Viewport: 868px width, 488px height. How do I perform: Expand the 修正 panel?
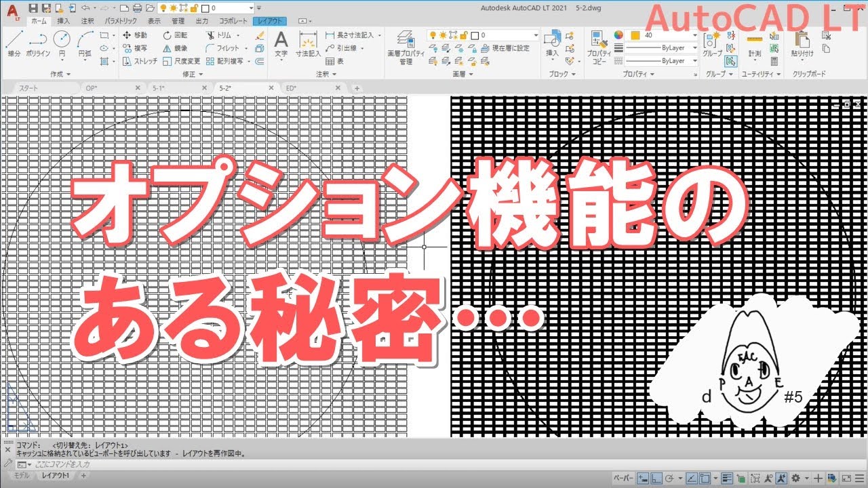pos(193,74)
